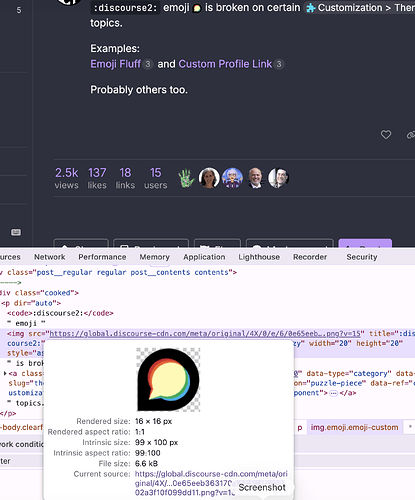Image resolution: width=415 pixels, height=500 pixels.
Task: Switch to the Lighthouse DevTools tab
Action: [259, 257]
